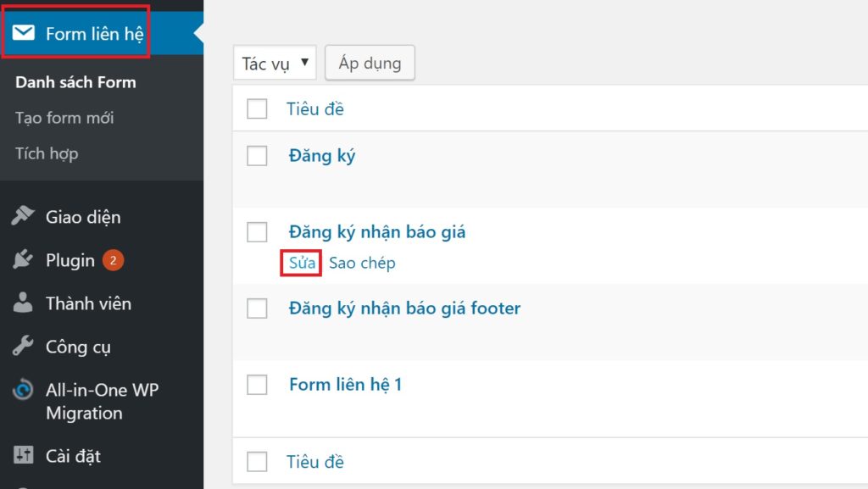Screen dimensions: 868x489
Task: Click the Thành viên user icon
Action: 23,303
